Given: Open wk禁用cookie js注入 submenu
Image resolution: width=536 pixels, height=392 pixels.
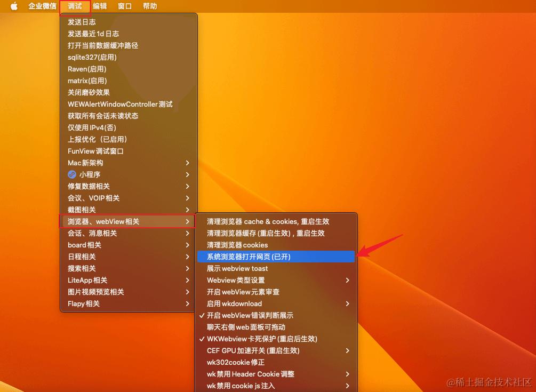Looking at the screenshot, I should [276, 386].
